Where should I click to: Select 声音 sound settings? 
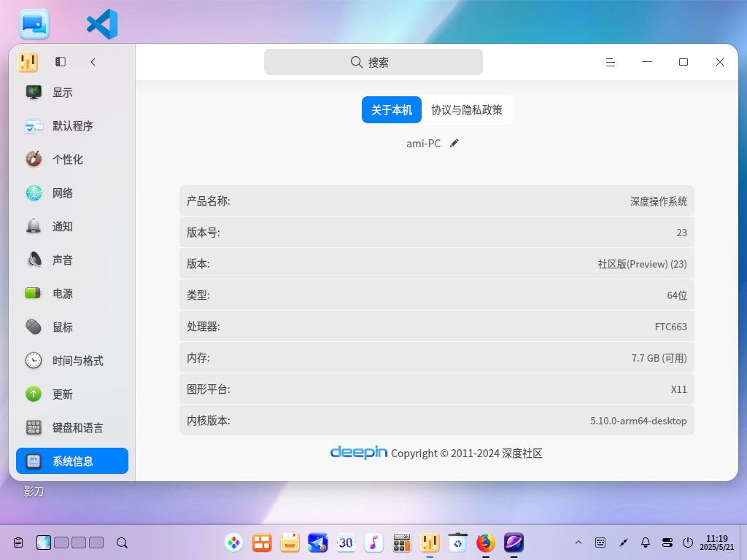point(72,260)
